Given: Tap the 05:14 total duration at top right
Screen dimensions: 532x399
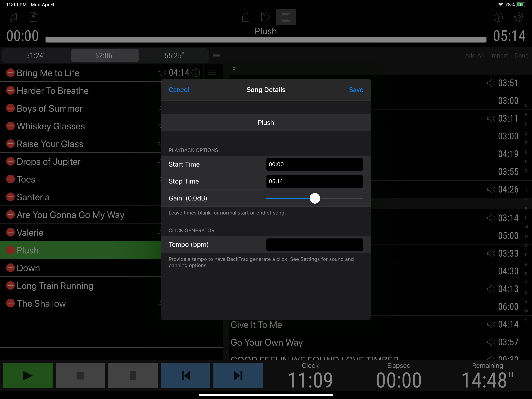Looking at the screenshot, I should [509, 36].
